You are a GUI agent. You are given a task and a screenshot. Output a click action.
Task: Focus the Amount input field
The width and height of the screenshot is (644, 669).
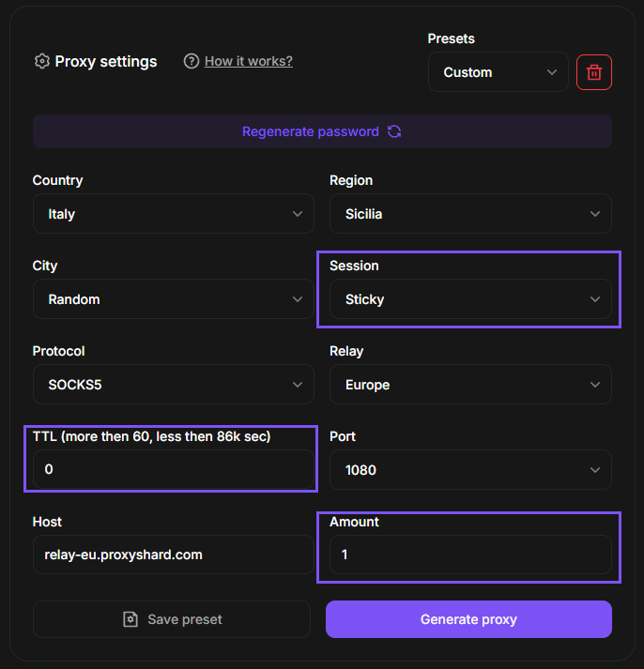pyautogui.click(x=470, y=555)
